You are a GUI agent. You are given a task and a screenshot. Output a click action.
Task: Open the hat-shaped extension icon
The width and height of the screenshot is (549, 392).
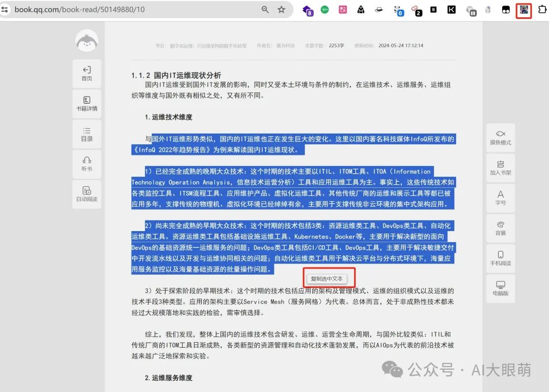pos(379,10)
